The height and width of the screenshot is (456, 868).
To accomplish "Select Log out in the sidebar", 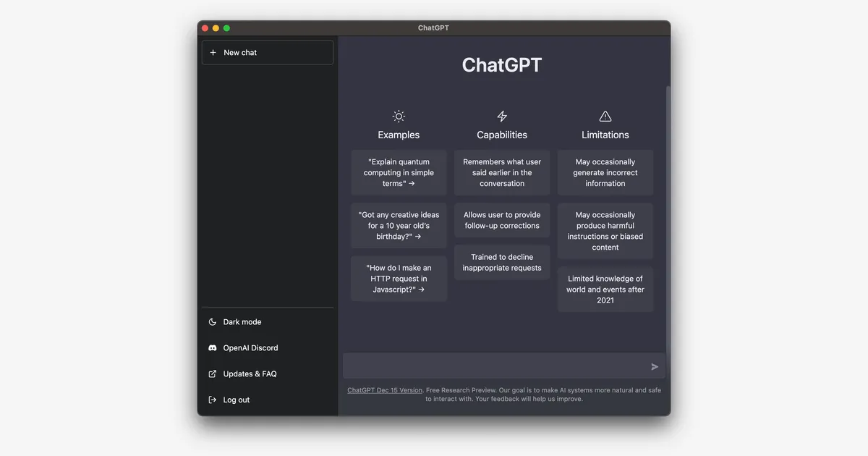I will pyautogui.click(x=268, y=400).
